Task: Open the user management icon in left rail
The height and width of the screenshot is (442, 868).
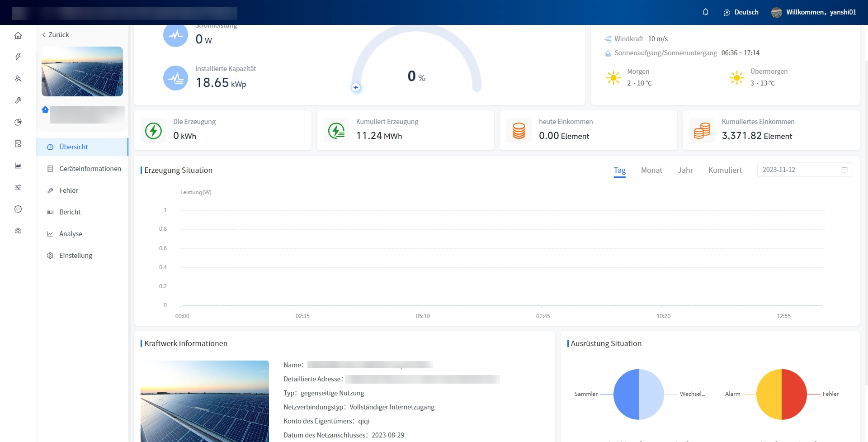Action: 18,79
